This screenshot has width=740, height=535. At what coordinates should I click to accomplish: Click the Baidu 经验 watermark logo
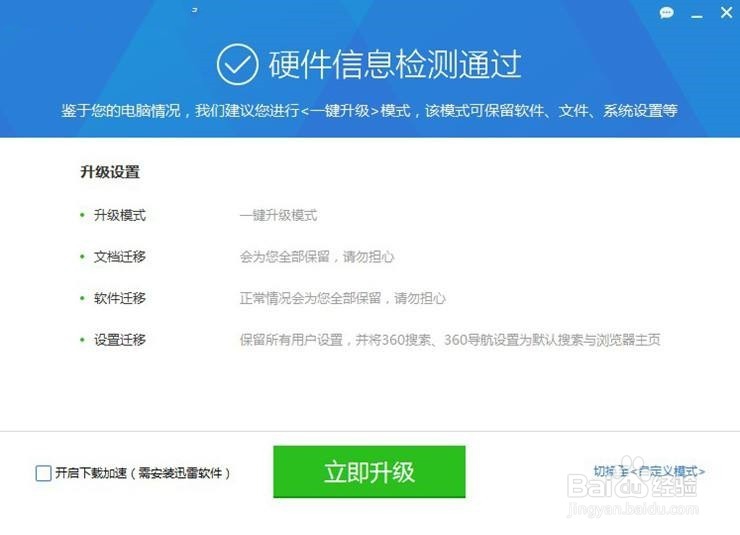632,486
